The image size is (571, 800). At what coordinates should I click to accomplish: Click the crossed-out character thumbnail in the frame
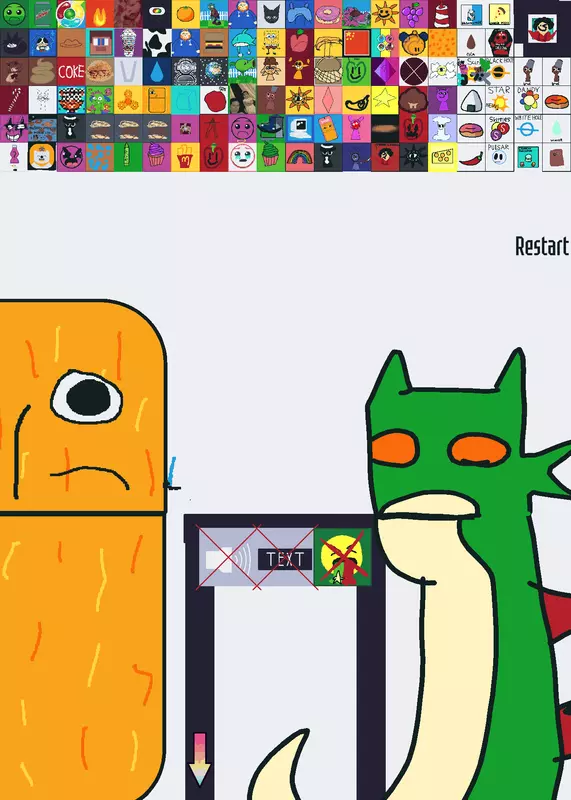point(342,557)
